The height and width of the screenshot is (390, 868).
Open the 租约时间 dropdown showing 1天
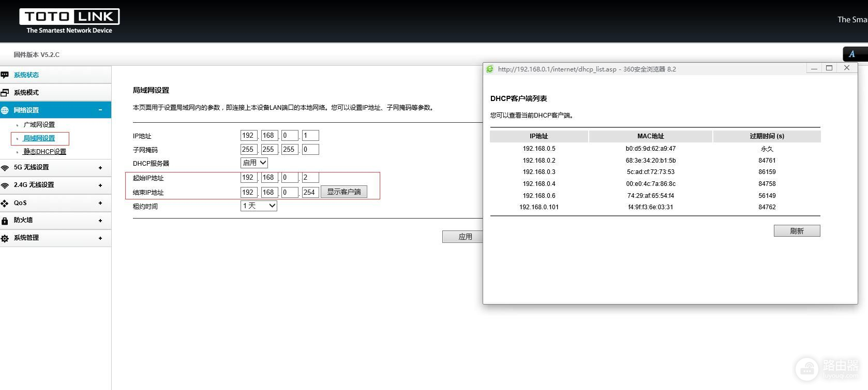[x=259, y=206]
